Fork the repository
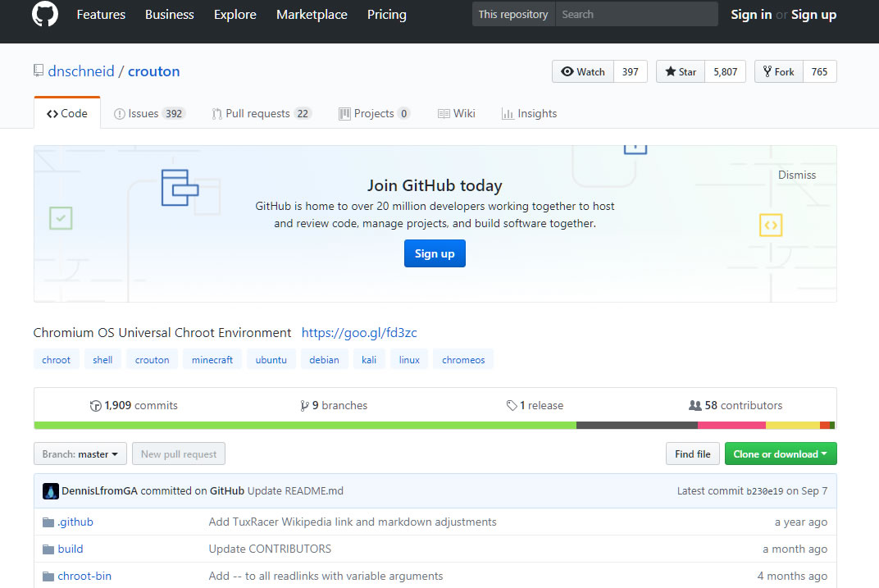Image resolution: width=879 pixels, height=588 pixels. point(779,71)
